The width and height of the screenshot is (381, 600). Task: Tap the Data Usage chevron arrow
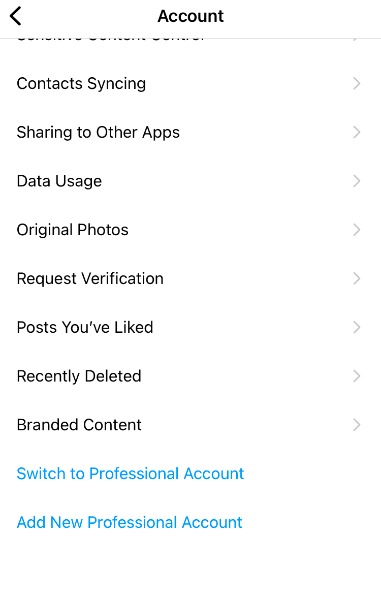pyautogui.click(x=357, y=181)
